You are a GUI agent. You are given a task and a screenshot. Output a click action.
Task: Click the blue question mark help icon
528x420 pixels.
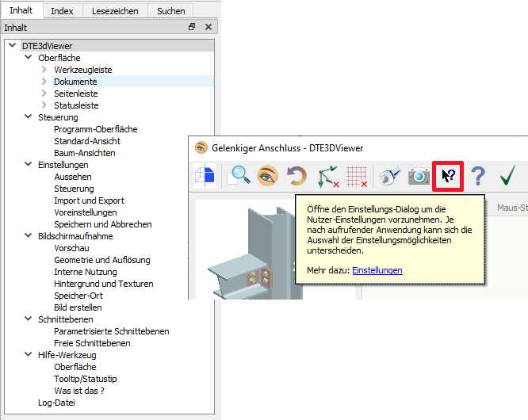[x=477, y=176]
